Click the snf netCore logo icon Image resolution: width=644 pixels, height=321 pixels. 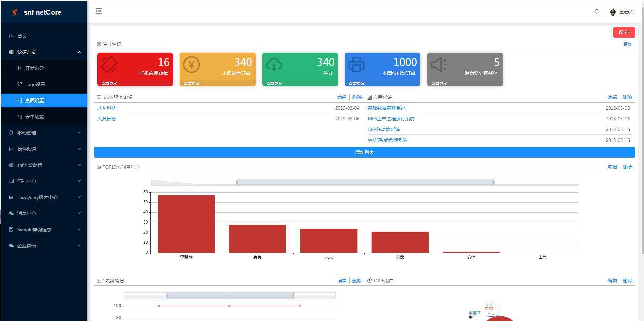(x=14, y=12)
